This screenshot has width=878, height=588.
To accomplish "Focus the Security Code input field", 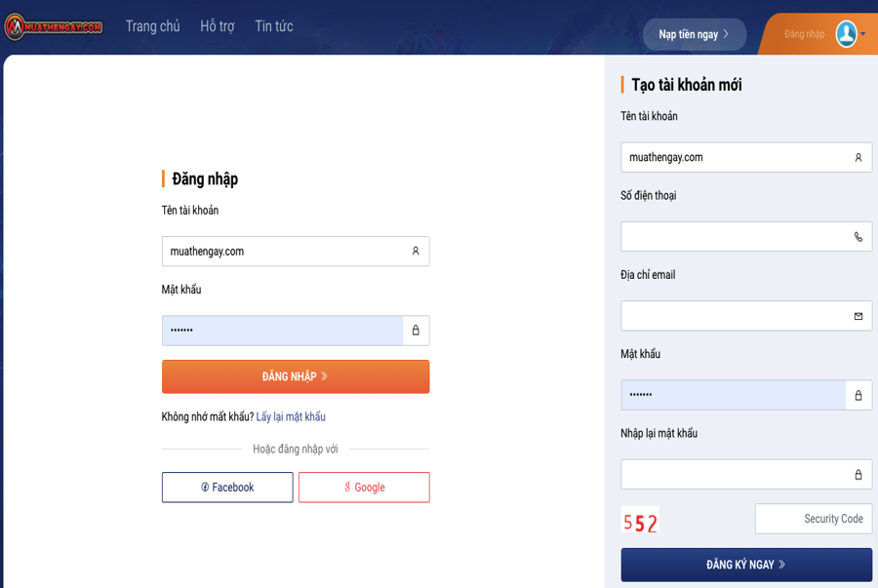I will point(814,519).
